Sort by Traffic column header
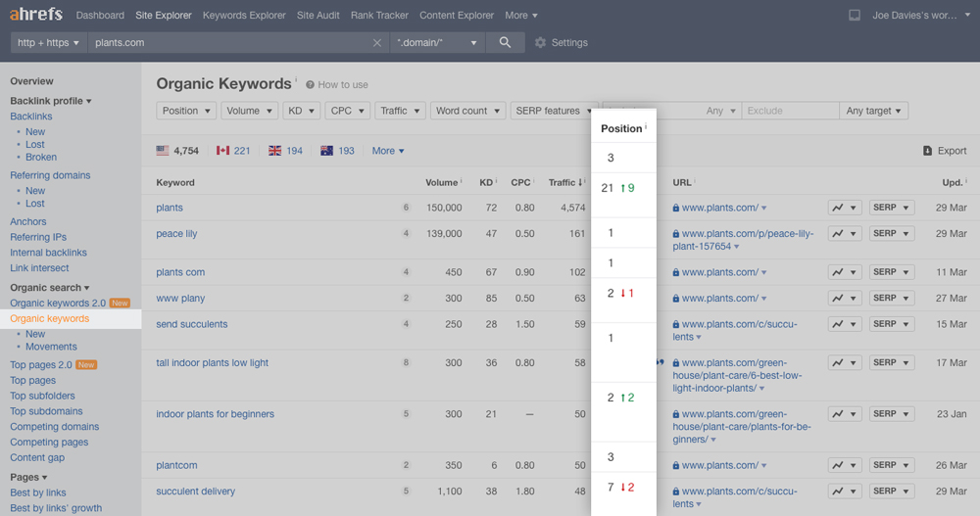 pos(565,182)
